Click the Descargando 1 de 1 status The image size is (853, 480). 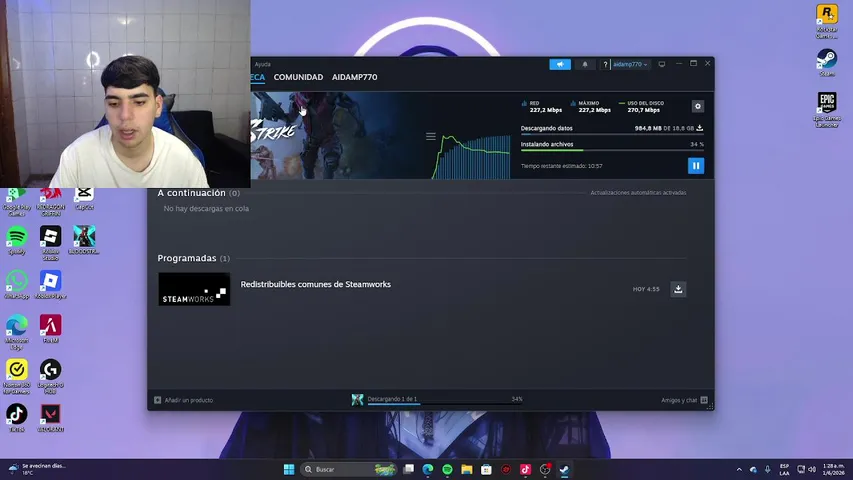tap(392, 399)
